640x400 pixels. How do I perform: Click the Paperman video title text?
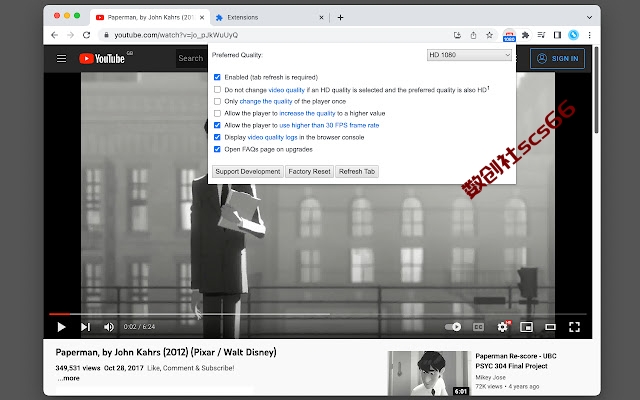click(166, 352)
